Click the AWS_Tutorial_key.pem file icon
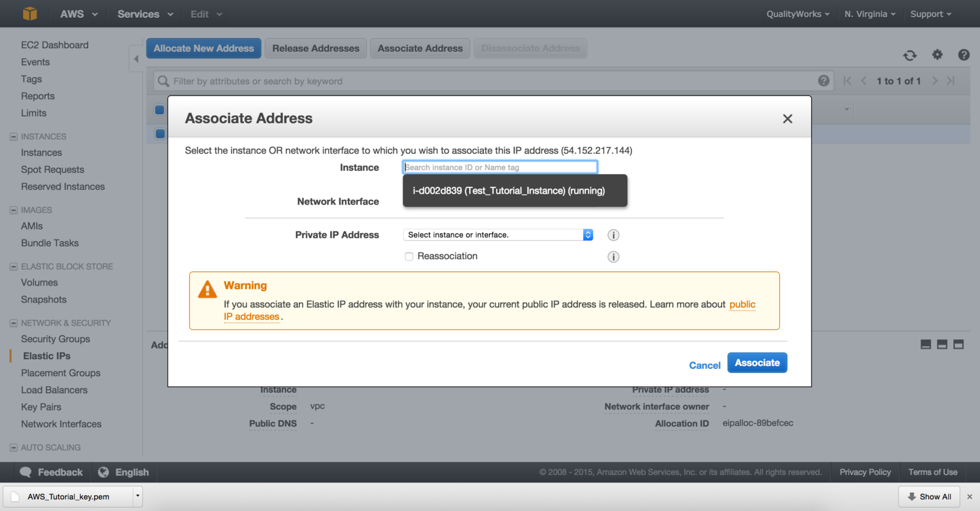This screenshot has height=511, width=980. (15, 497)
